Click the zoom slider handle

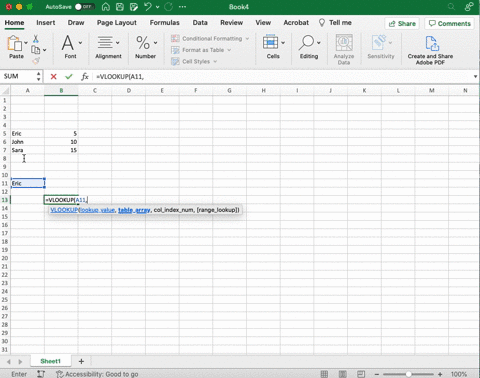click(408, 374)
